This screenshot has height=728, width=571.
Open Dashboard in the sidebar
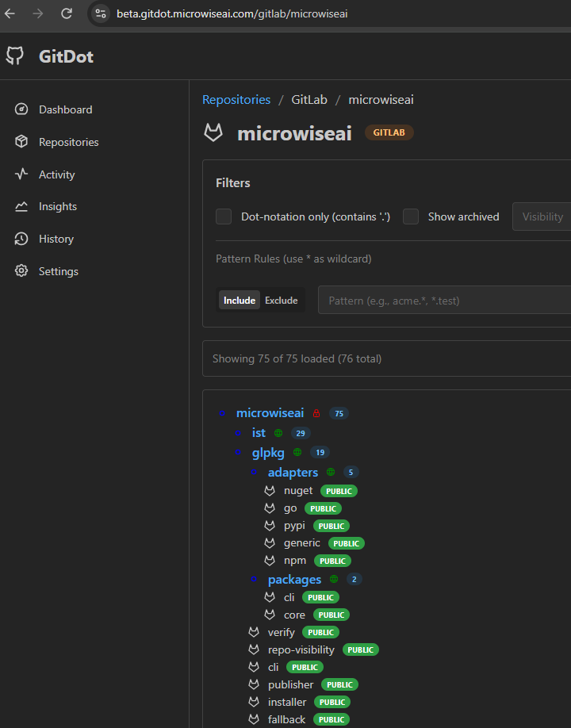pos(66,109)
